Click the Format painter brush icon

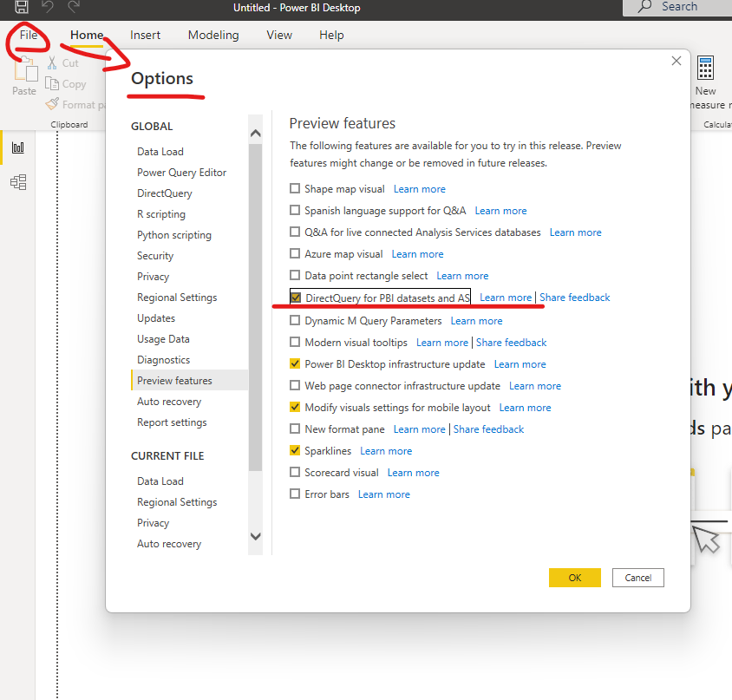pyautogui.click(x=52, y=104)
